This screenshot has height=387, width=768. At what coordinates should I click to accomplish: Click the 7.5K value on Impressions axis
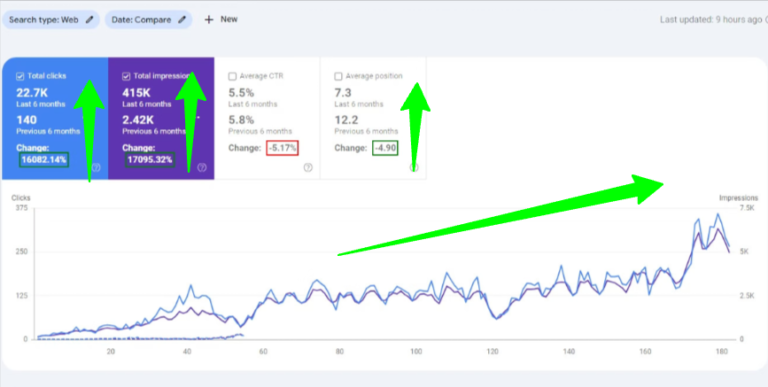tap(746, 208)
